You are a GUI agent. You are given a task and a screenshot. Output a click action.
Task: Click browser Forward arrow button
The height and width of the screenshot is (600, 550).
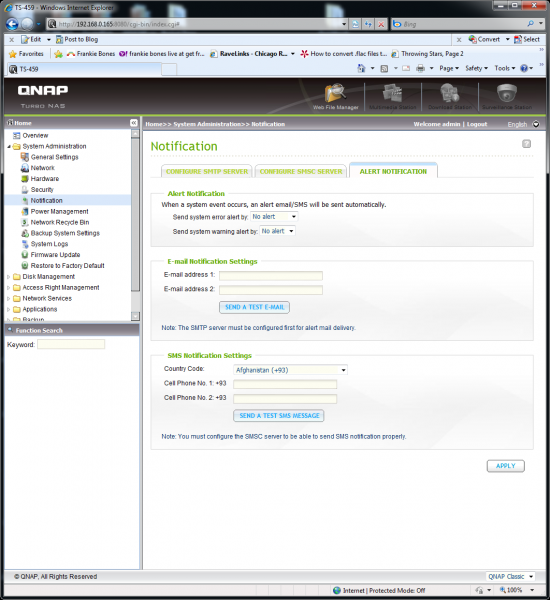coord(27,24)
